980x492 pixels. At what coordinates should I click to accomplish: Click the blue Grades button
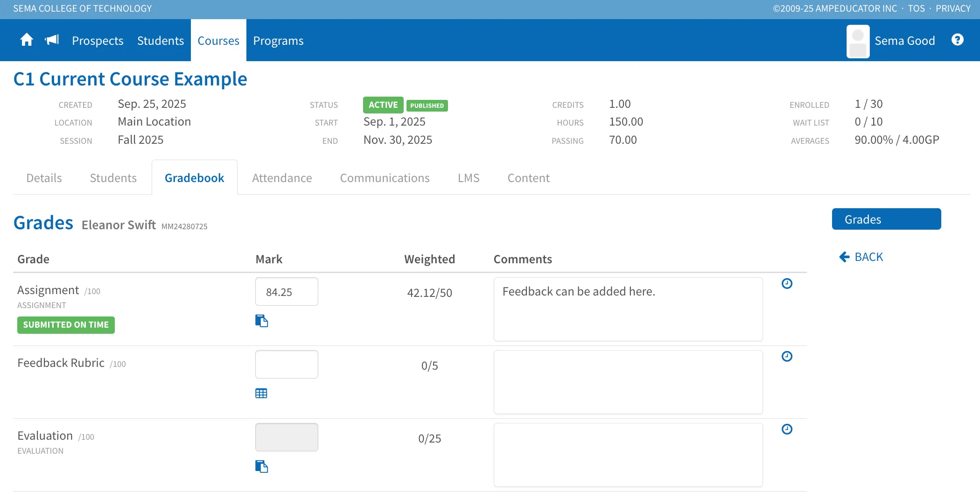(x=886, y=219)
